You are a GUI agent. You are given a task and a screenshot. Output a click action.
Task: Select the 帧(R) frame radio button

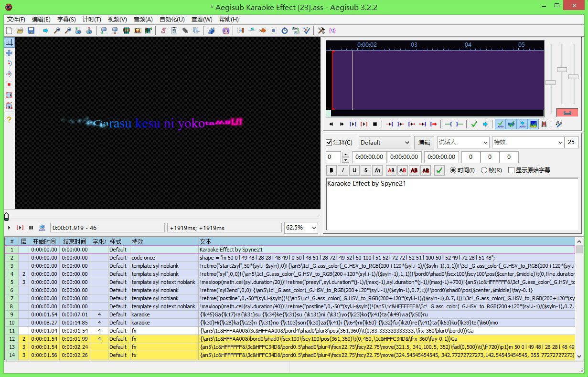click(x=484, y=170)
